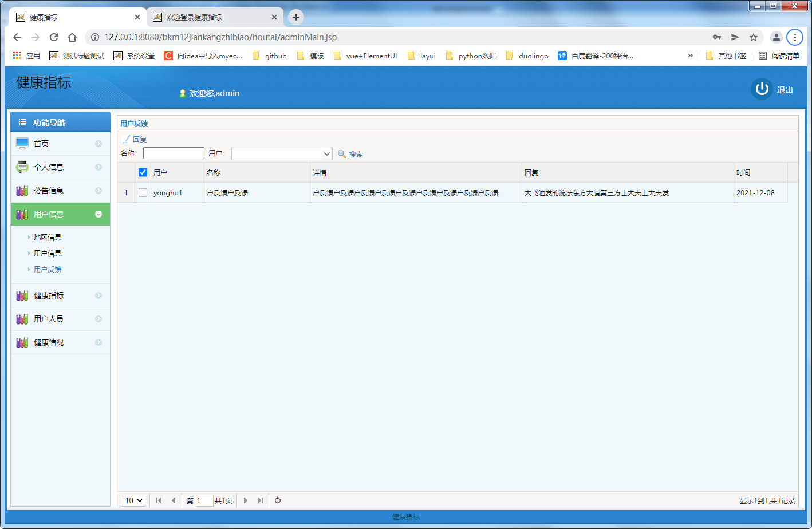The image size is (812, 529).
Task: Click the 搜索 magnifier icon
Action: coord(342,154)
